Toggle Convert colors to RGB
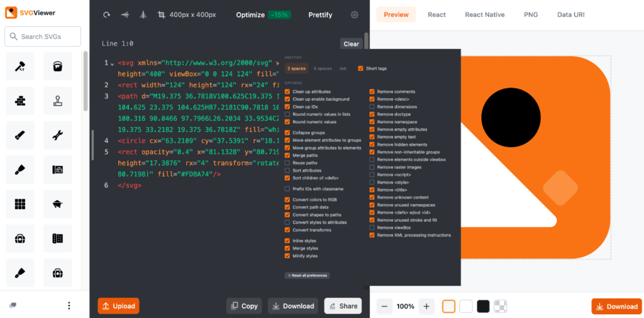This screenshot has width=644, height=318. 287,200
